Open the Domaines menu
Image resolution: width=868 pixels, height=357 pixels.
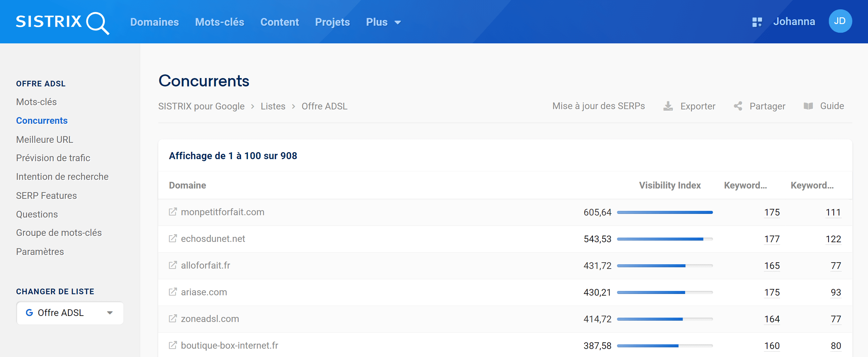click(154, 22)
